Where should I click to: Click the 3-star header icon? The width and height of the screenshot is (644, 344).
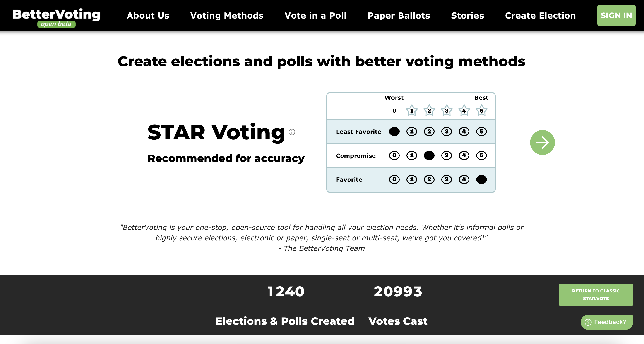(x=447, y=110)
